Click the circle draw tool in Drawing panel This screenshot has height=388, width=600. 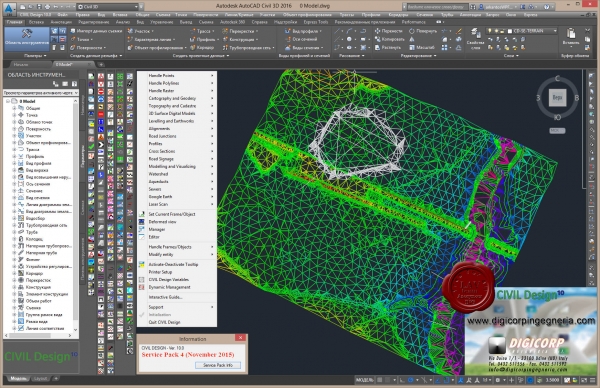click(x=349, y=39)
